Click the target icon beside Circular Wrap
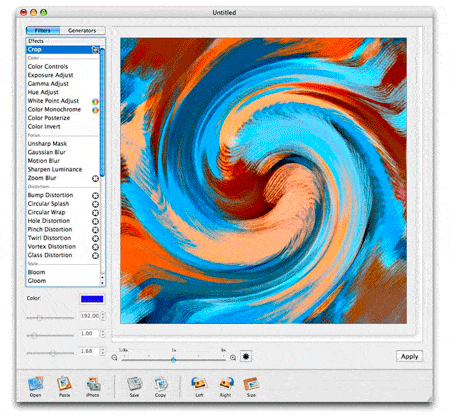 coord(95,213)
